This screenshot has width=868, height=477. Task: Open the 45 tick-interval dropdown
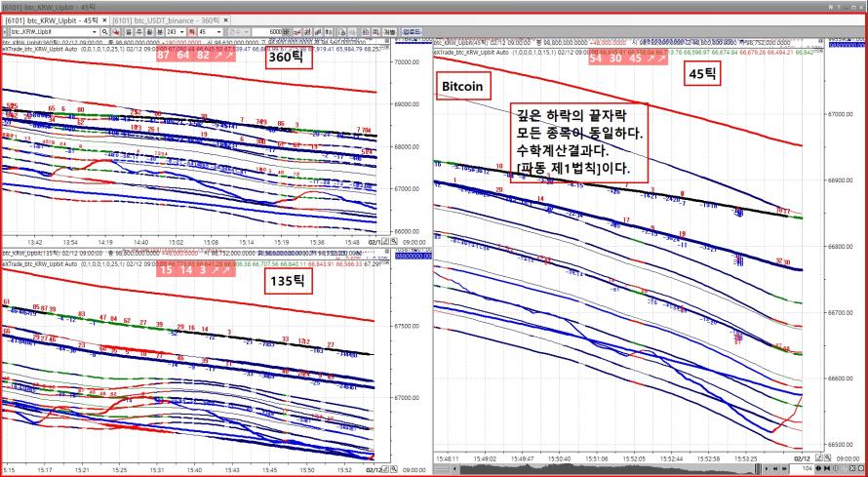pos(219,32)
